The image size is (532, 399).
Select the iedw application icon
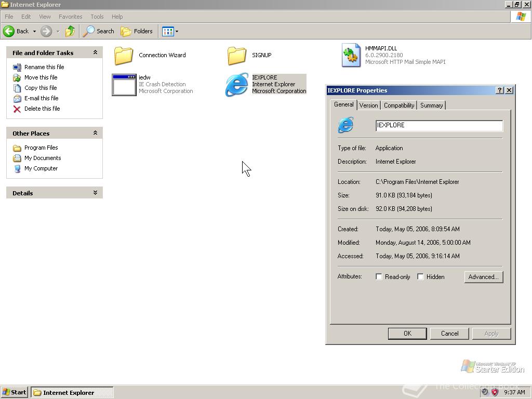124,85
